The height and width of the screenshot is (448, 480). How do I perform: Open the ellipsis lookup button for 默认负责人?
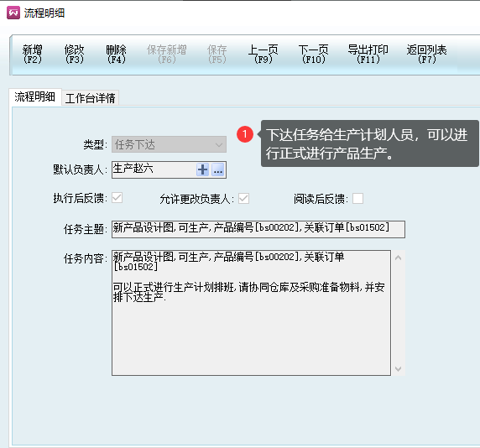click(218, 169)
